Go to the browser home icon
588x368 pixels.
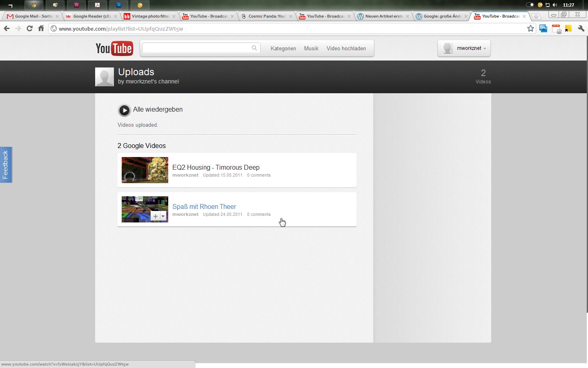41,29
